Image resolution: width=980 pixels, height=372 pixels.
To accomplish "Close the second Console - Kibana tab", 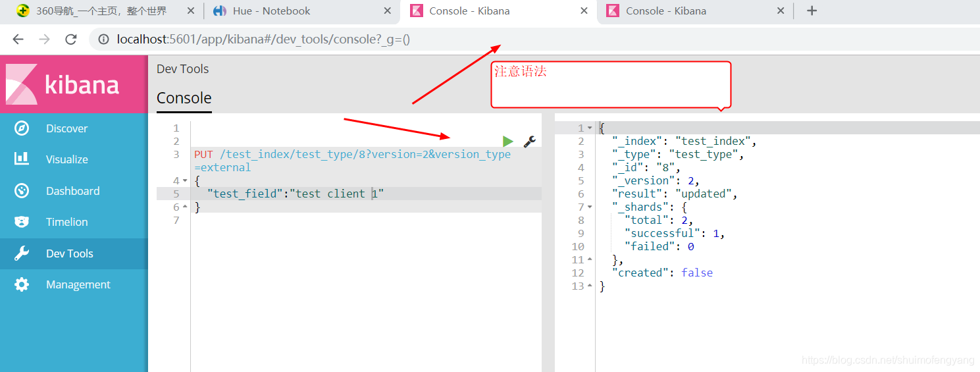I will [x=781, y=11].
